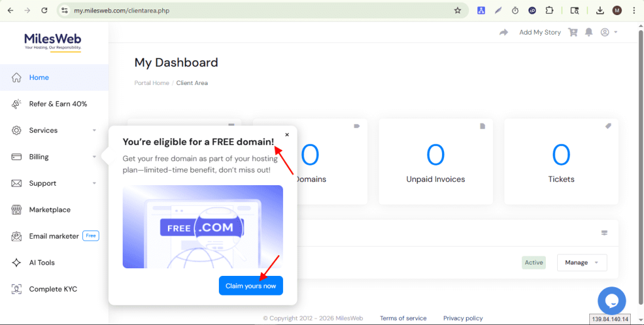This screenshot has width=644, height=325.
Task: Open the Chrome downloads icon
Action: coord(600,11)
